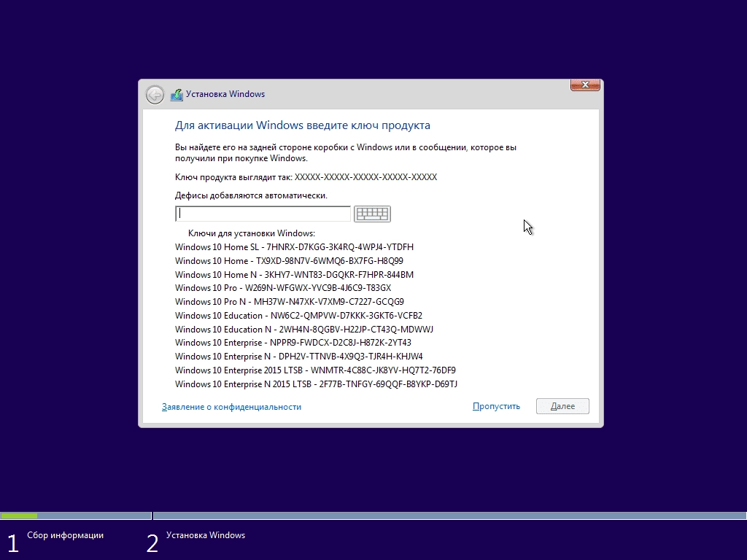747x560 pixels.
Task: Select the Windows 10 Home N key line
Action: coord(294,275)
